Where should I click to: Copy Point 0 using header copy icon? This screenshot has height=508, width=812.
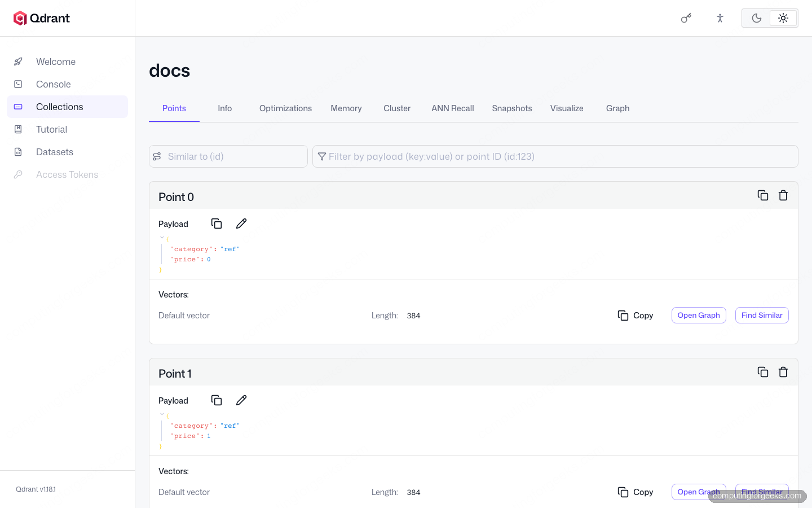coord(763,195)
